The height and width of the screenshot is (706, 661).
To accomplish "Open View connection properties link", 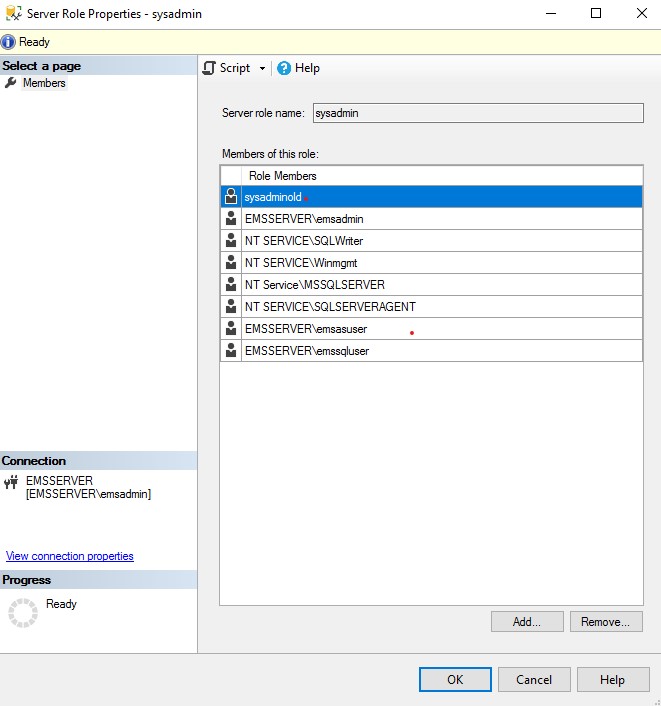I will pos(70,556).
